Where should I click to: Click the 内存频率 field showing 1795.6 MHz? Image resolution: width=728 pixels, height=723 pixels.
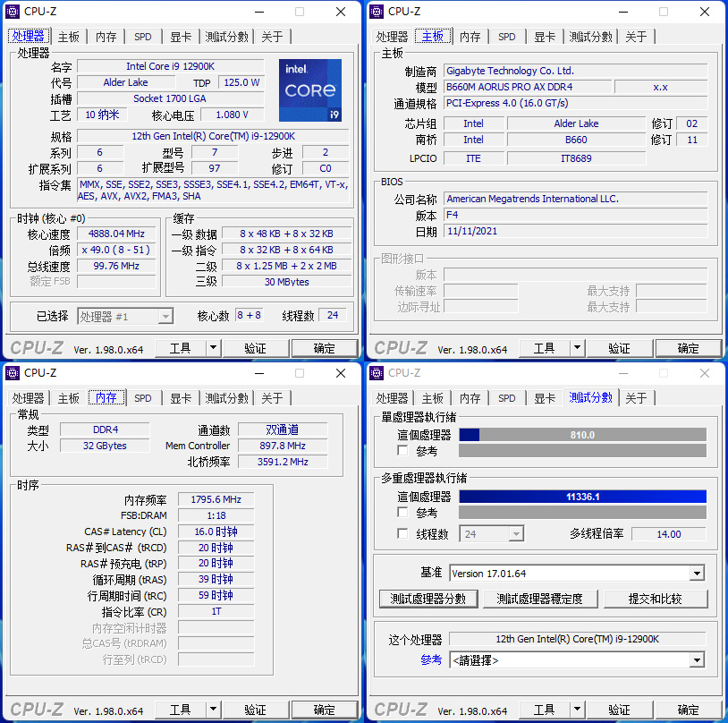point(216,499)
